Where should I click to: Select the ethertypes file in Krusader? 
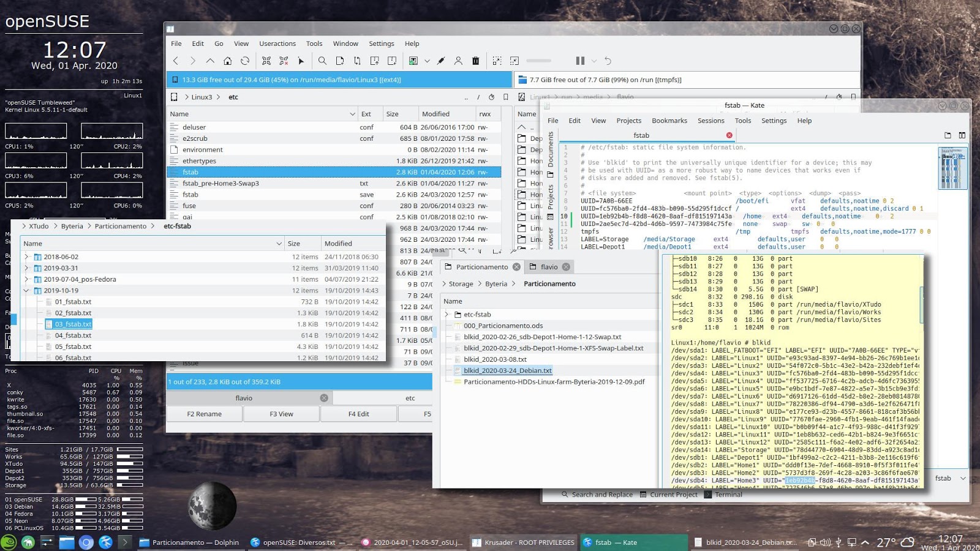[x=334, y=161]
